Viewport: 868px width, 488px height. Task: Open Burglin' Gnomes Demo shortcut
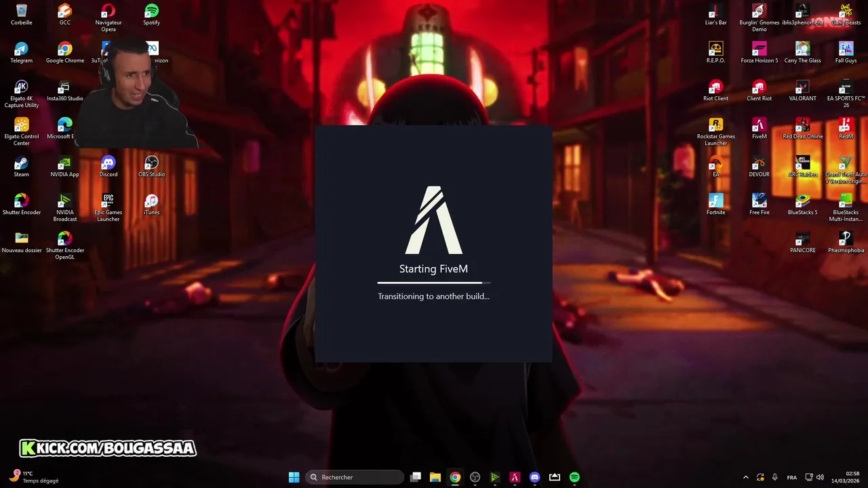[x=759, y=18]
